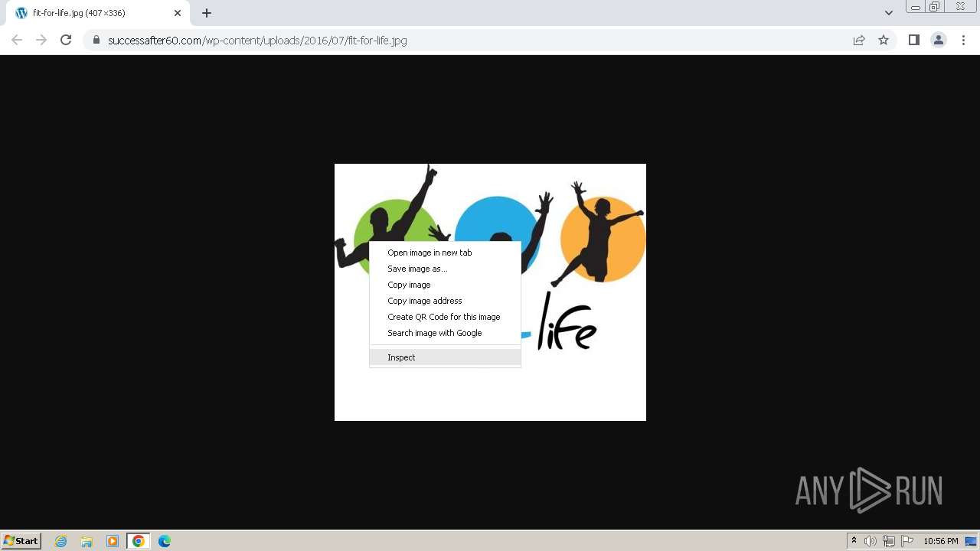Choose Create QR Code for this image
The width and height of the screenshot is (980, 551).
pyautogui.click(x=445, y=317)
